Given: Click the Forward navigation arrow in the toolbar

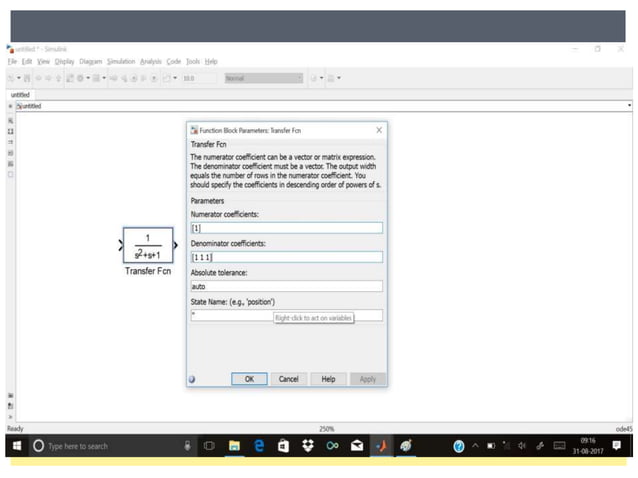Looking at the screenshot, I should pos(48,78).
